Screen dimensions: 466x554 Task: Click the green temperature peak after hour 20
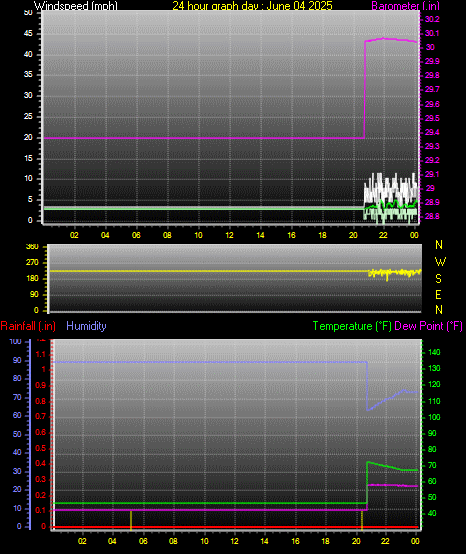click(x=368, y=462)
